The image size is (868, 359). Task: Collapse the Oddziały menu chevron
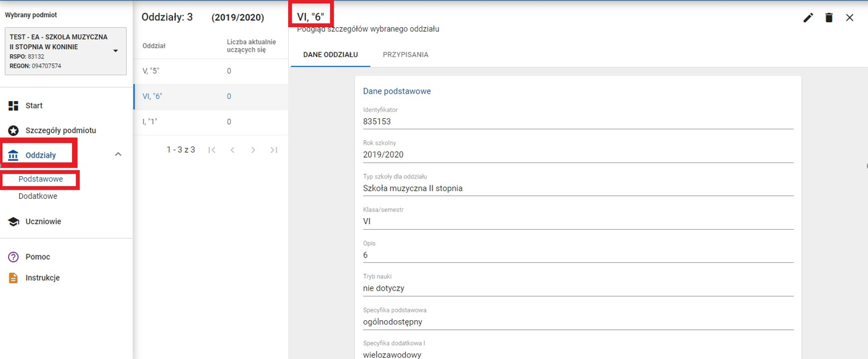click(118, 155)
